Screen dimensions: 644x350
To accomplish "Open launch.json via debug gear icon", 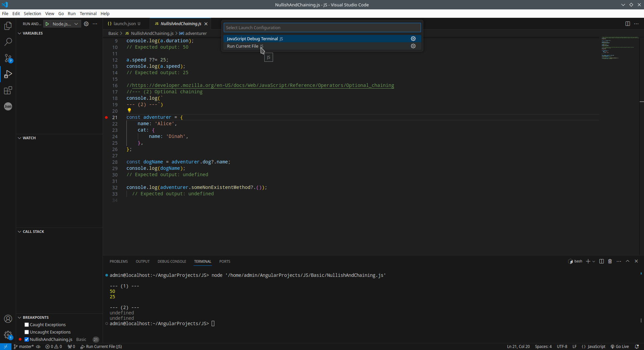I will point(86,24).
